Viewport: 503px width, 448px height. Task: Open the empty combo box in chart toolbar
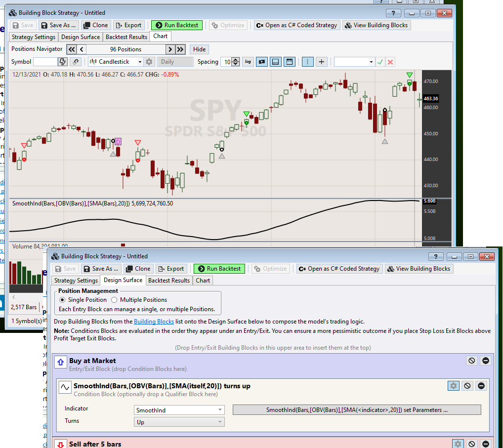click(x=354, y=62)
